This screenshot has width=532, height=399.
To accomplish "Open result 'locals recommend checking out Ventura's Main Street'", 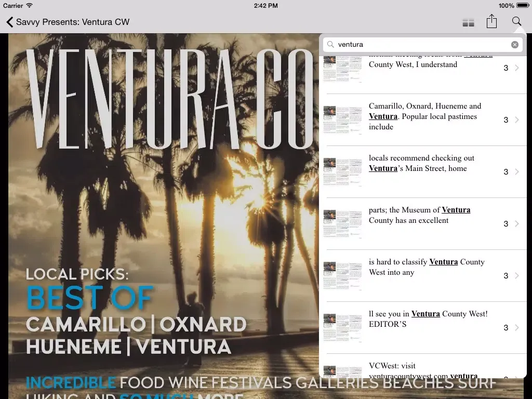I will pos(423,171).
